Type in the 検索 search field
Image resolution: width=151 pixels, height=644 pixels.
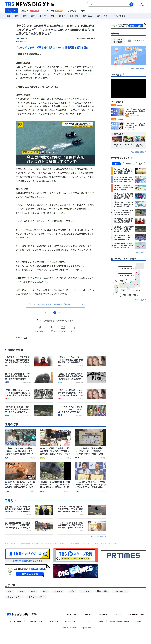pyautogui.click(x=108, y=4)
